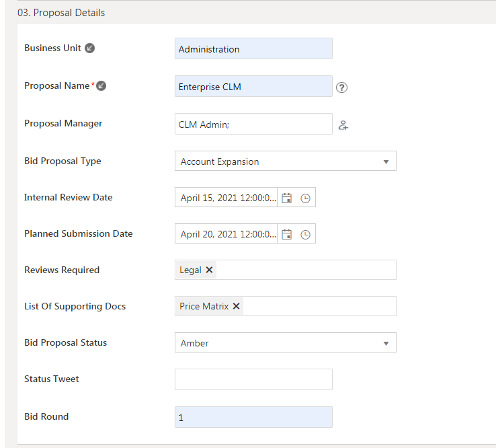Click the Business Unit Administration field
496x448 pixels.
(253, 48)
